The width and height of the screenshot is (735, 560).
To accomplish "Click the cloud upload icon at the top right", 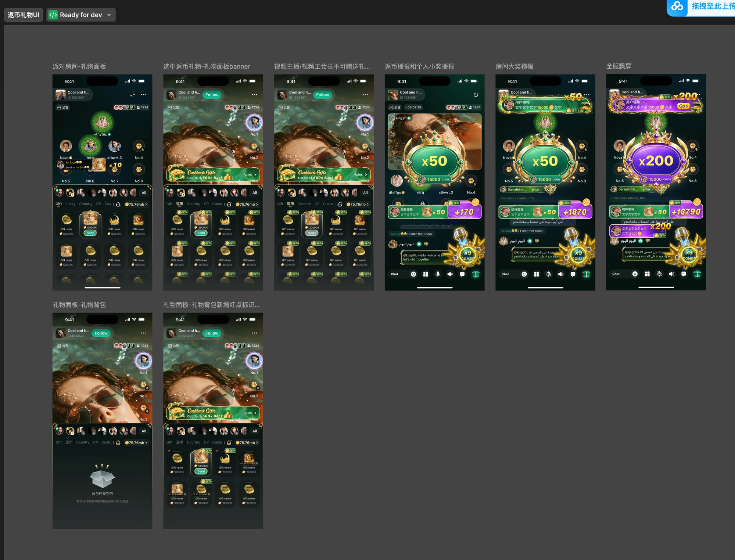I will tap(677, 6).
